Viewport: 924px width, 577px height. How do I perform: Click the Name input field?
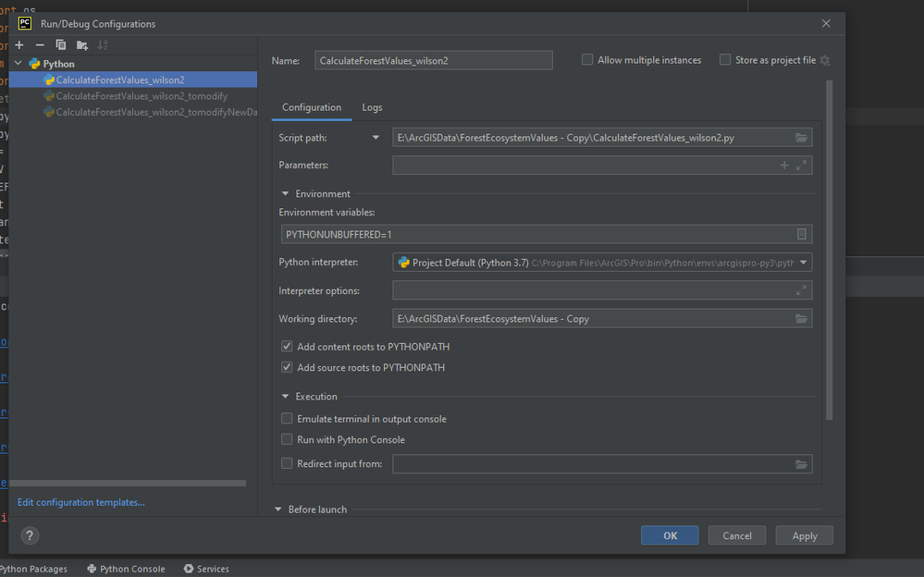pyautogui.click(x=433, y=61)
